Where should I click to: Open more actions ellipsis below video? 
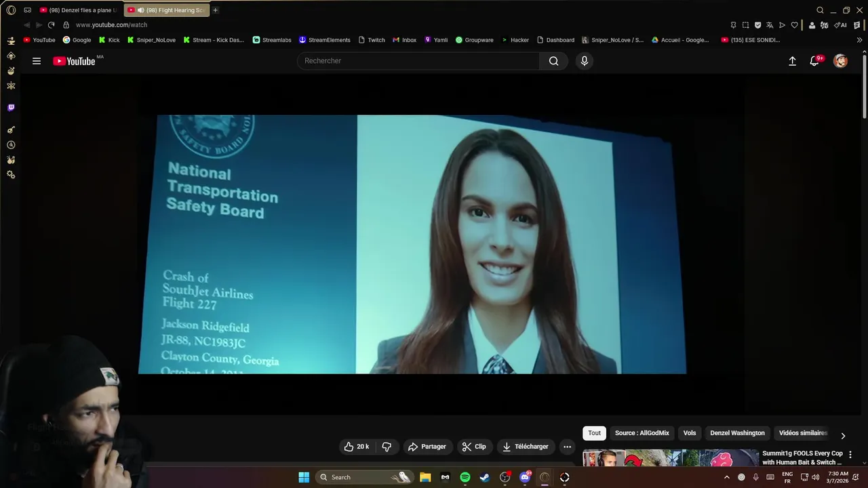click(568, 447)
